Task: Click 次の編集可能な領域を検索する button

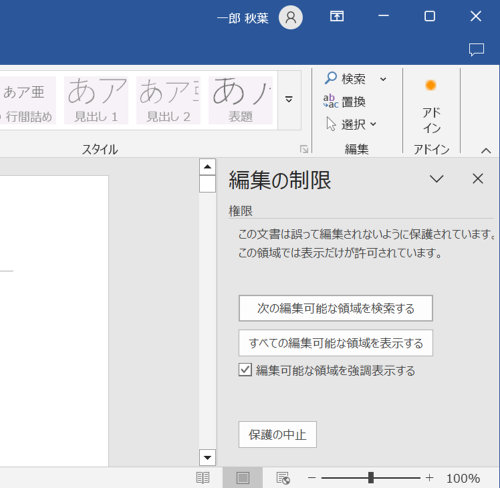Action: [336, 308]
